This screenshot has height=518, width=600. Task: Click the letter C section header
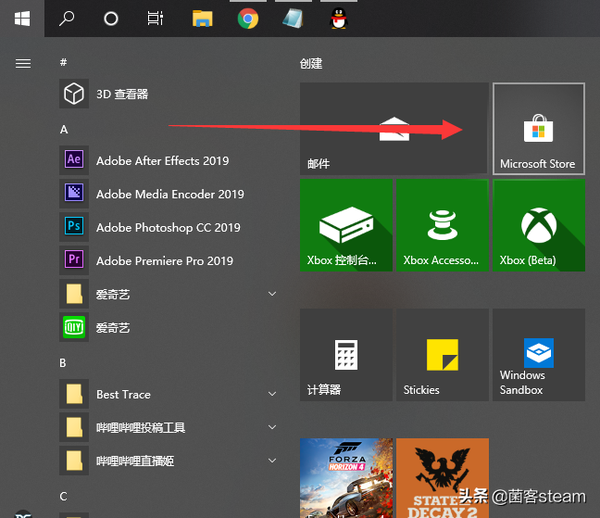click(x=63, y=497)
